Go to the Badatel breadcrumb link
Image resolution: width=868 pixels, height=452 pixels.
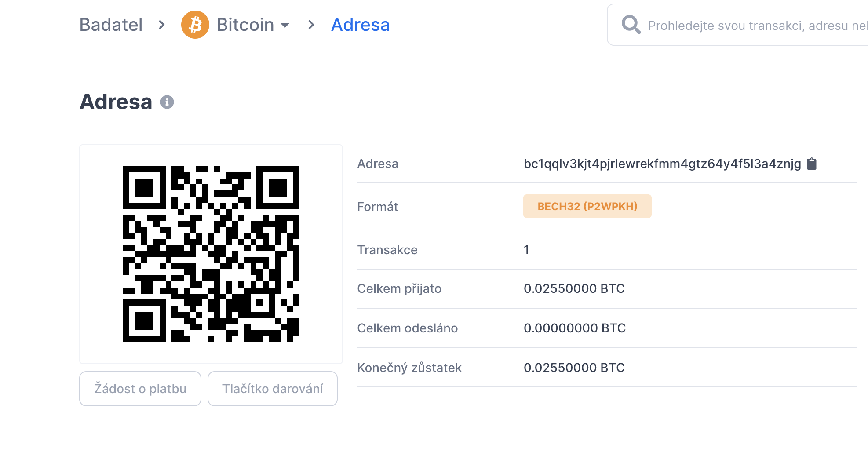(111, 25)
